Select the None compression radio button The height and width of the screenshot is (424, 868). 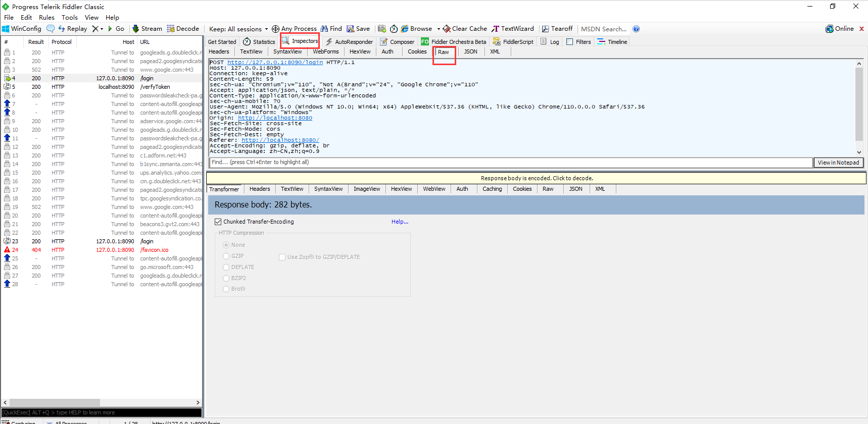tap(226, 245)
